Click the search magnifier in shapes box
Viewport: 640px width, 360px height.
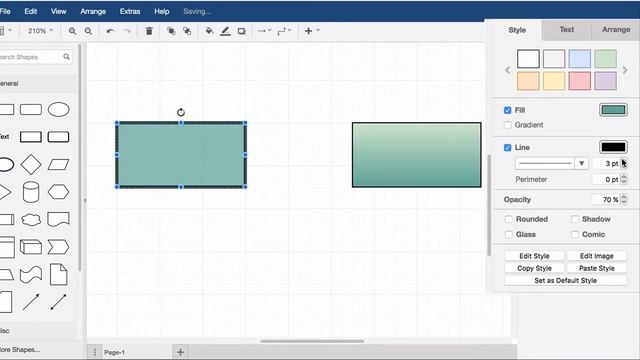(66, 57)
